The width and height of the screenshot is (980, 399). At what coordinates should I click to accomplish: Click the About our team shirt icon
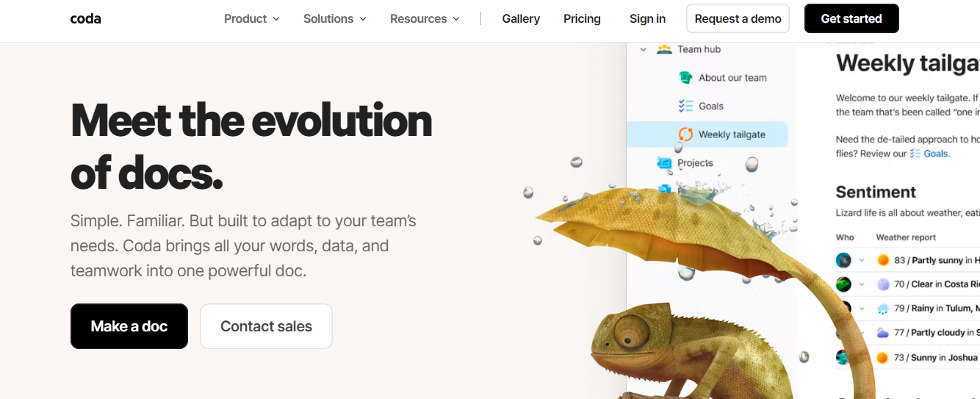click(x=685, y=77)
